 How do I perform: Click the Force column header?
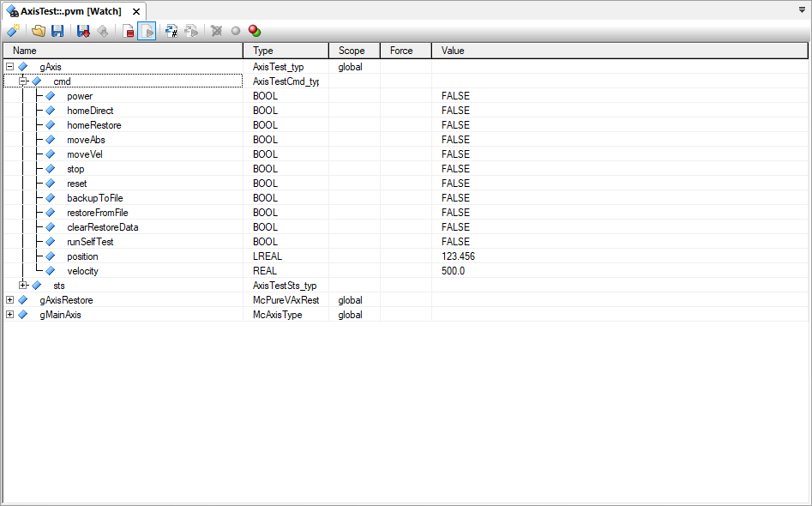[x=406, y=51]
